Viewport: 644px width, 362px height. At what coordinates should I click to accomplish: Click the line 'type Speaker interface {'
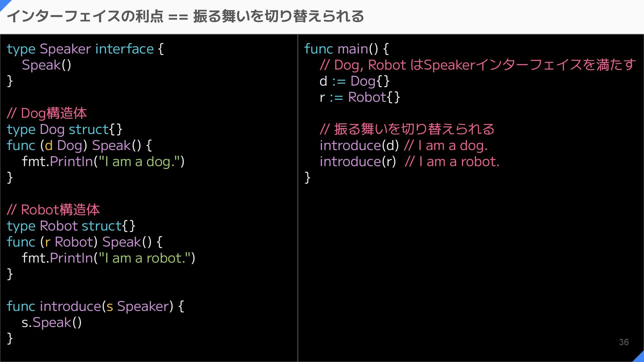click(x=85, y=49)
